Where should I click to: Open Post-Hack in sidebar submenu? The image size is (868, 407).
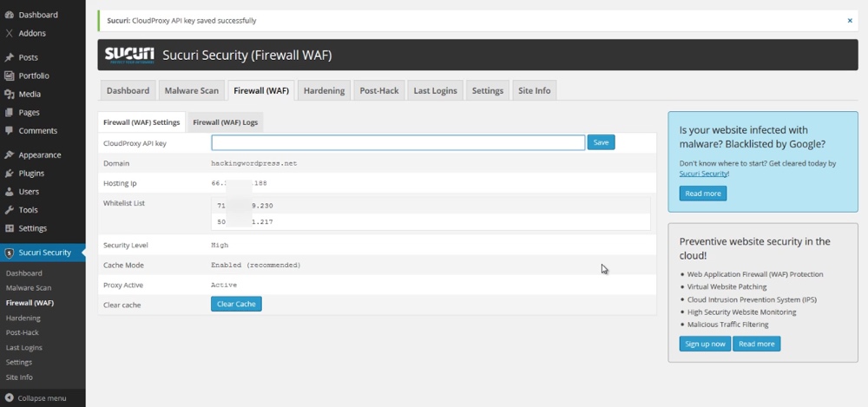tap(23, 332)
